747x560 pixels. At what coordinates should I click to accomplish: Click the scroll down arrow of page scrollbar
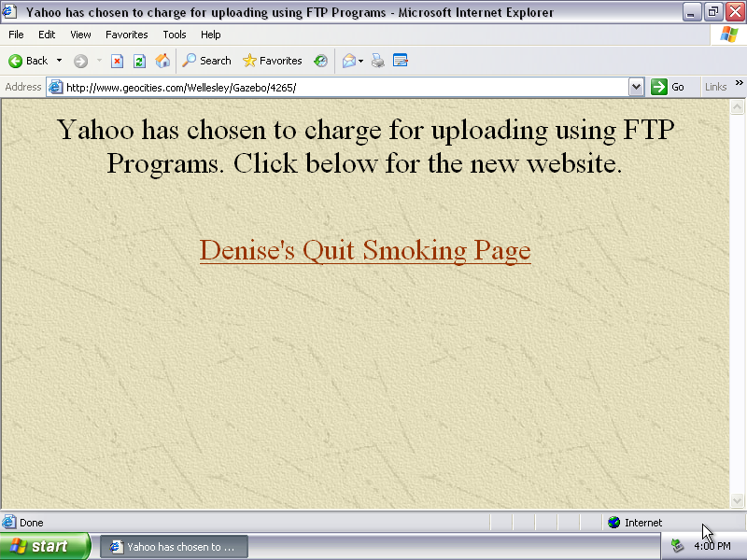click(737, 500)
